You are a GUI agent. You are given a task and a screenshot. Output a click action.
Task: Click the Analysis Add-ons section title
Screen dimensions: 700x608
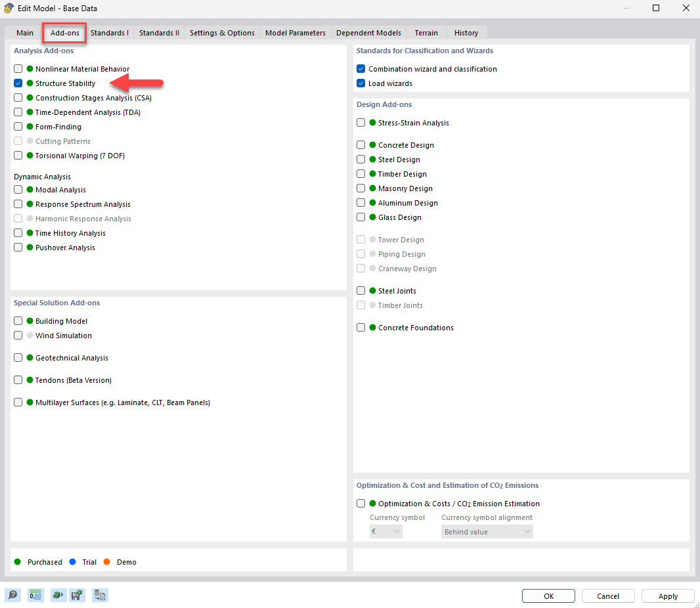[x=43, y=51]
